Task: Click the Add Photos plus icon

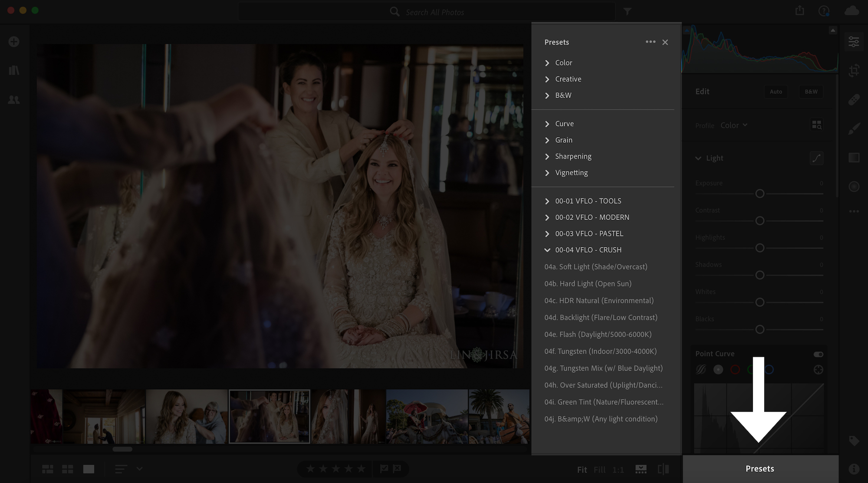Action: (x=14, y=41)
